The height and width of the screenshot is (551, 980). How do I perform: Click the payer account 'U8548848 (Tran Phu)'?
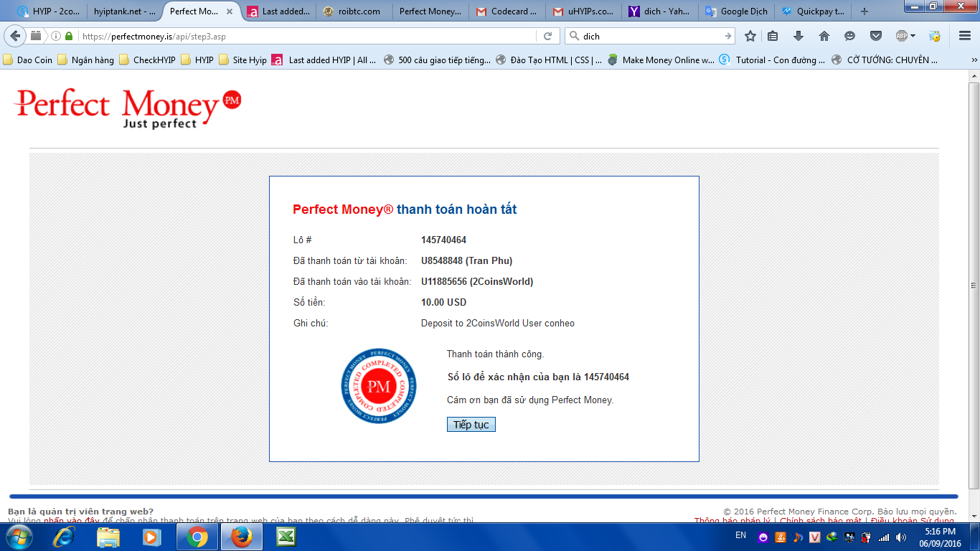click(467, 261)
